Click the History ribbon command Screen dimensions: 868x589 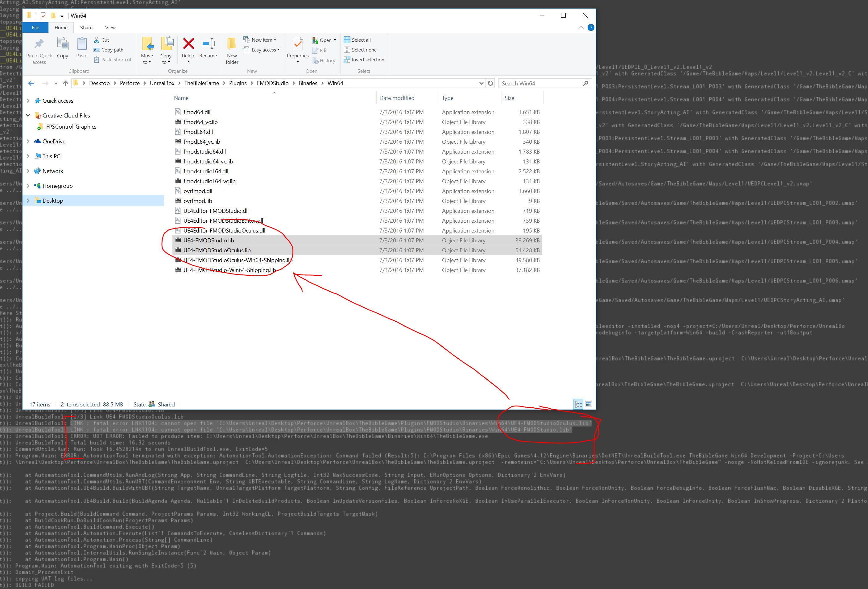(324, 60)
